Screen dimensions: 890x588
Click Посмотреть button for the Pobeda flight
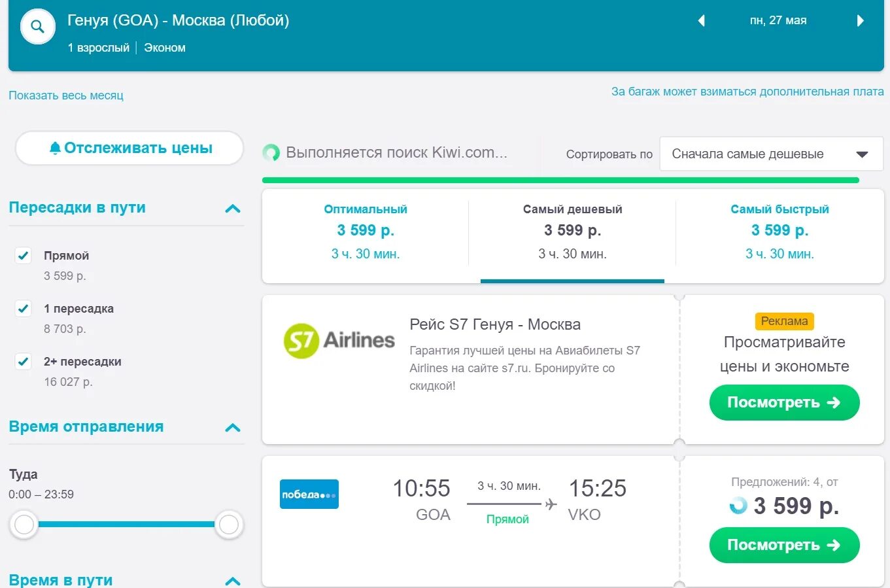coord(784,545)
